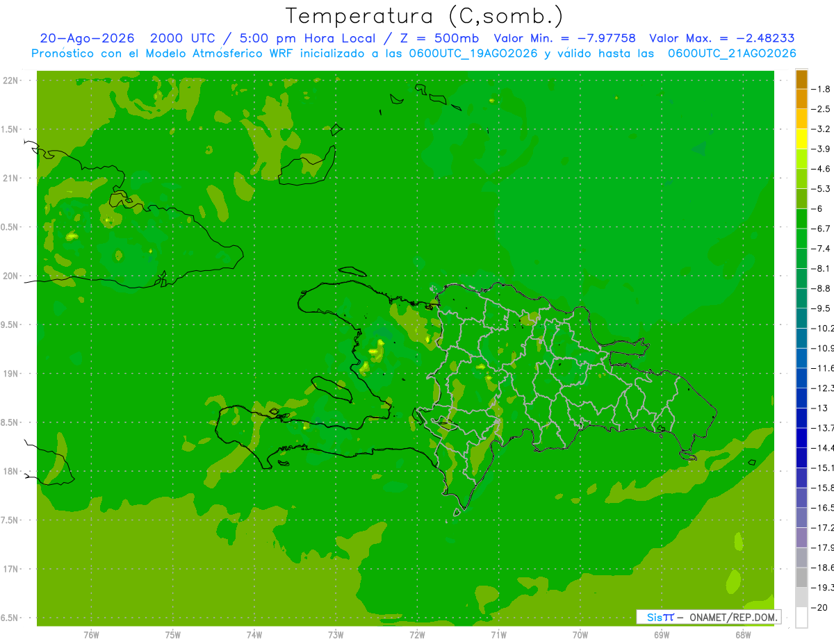Click the '-7.4' colorbar value
Image resolution: width=834 pixels, height=644 pixels.
tap(820, 249)
